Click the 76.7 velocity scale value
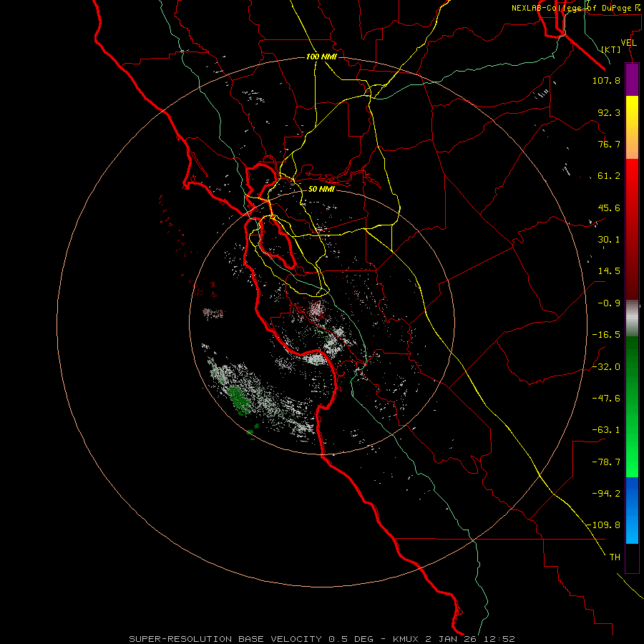Image resolution: width=644 pixels, height=644 pixels. pos(609,144)
